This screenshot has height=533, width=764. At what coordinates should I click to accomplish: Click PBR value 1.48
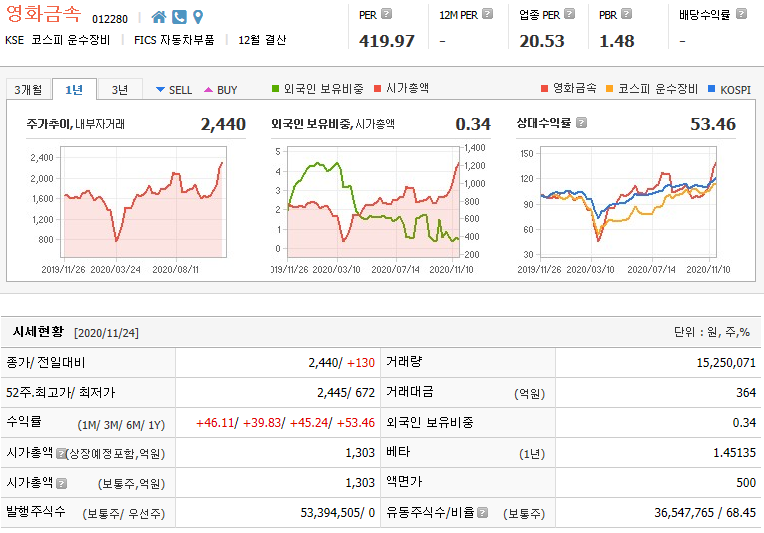616,41
